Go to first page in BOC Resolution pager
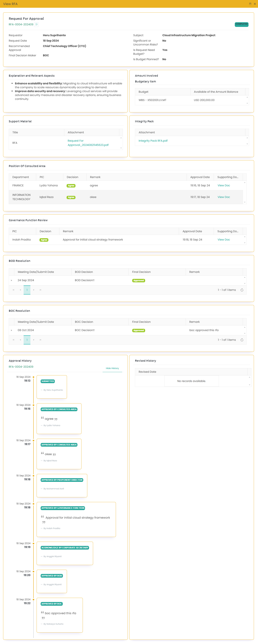This screenshot has width=258, height=644. pos(14,340)
